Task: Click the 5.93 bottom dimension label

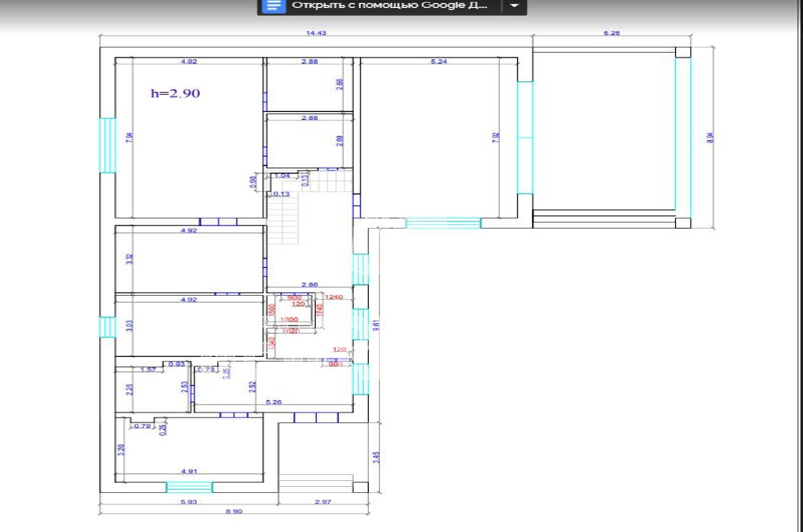Action: (189, 501)
